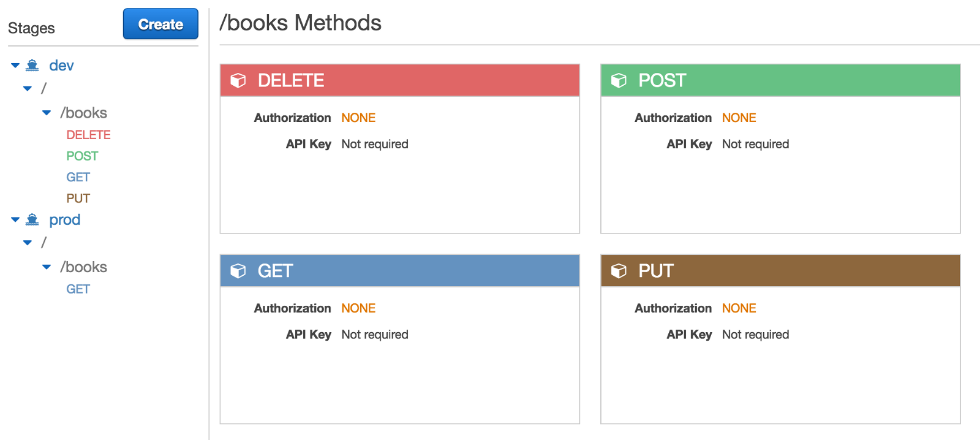Collapse the dev stage tree
The image size is (980, 440).
(15, 66)
